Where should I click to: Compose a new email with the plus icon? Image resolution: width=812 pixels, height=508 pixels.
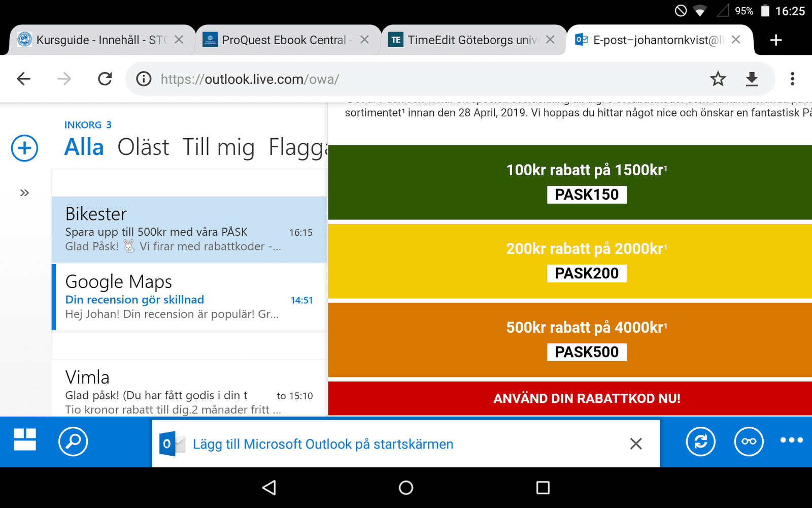click(24, 148)
